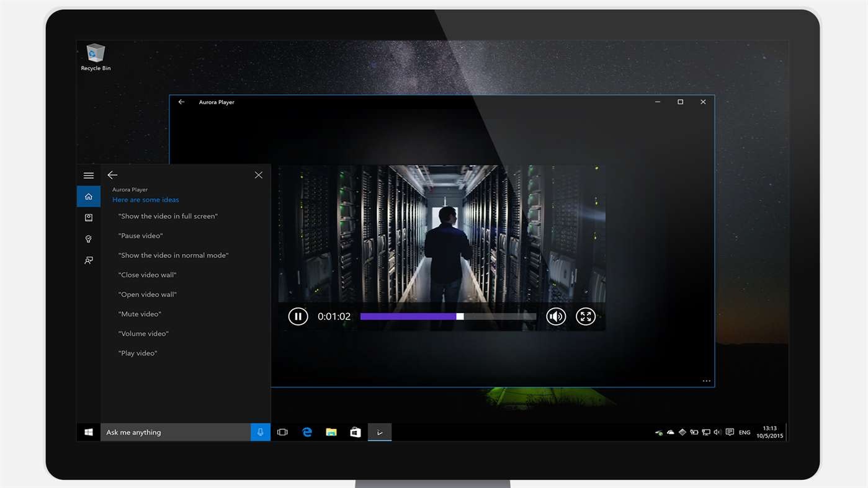Open Cortana Notebook icon

(89, 218)
